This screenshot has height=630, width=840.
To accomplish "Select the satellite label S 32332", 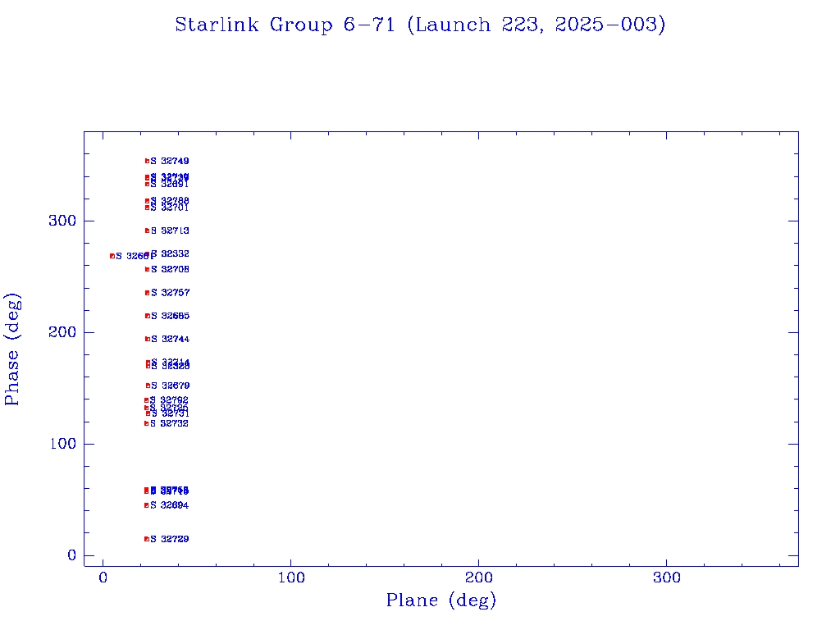I will click(170, 254).
